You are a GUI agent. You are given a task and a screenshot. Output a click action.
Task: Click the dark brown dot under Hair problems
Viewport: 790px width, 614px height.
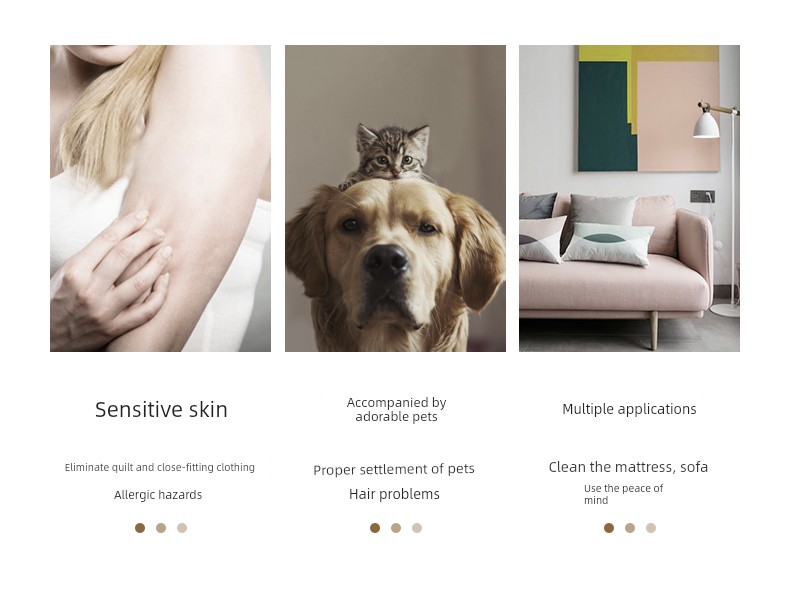pos(375,528)
